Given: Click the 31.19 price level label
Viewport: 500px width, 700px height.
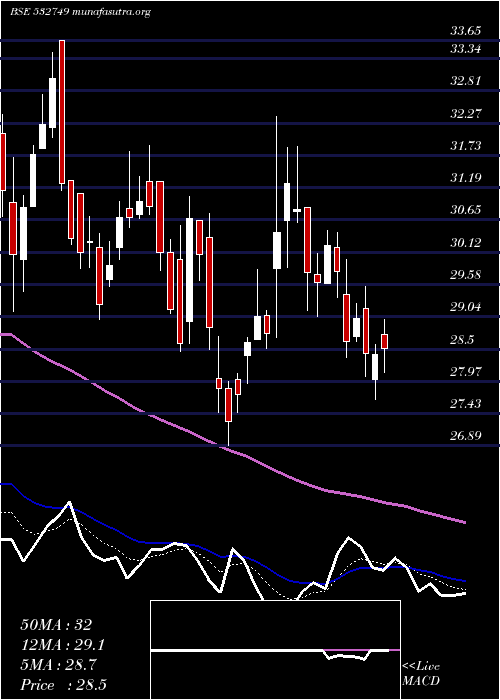Looking at the screenshot, I should tap(466, 178).
